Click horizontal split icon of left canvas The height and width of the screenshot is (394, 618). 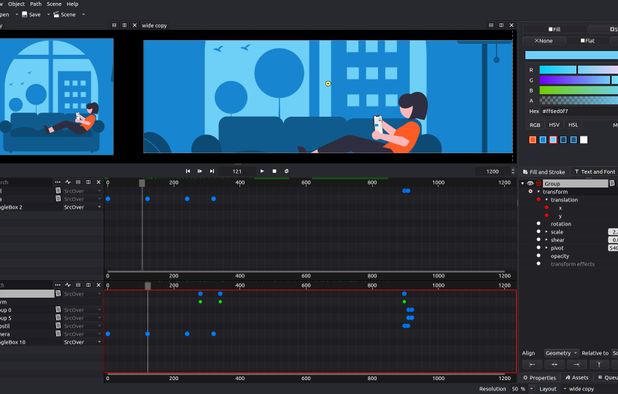[124, 25]
